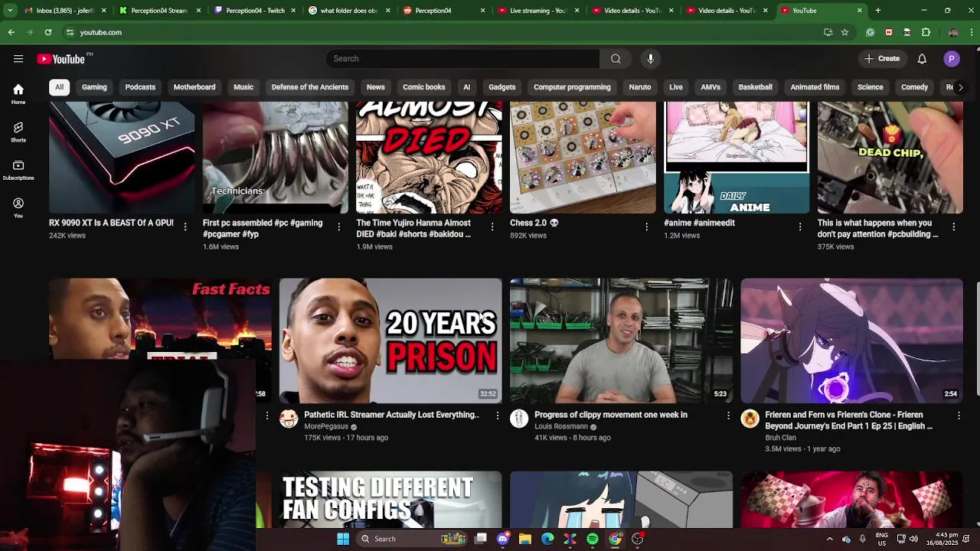Click the YouTube search input field
The height and width of the screenshot is (551, 980).
[463, 59]
